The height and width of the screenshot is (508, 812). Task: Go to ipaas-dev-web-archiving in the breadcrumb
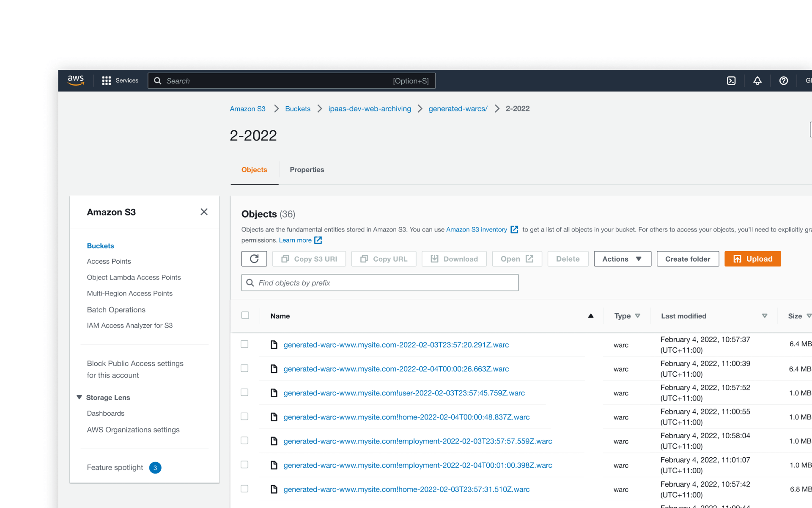[x=370, y=109]
